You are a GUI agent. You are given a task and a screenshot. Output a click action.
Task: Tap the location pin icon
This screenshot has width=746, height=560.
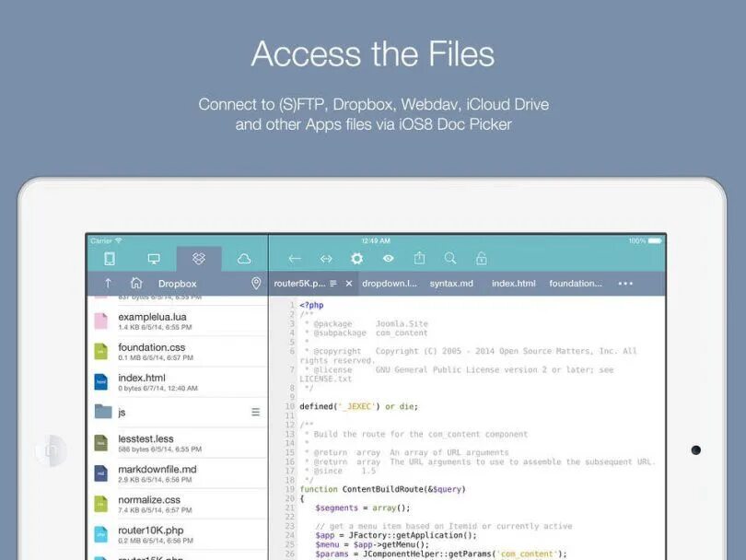(x=256, y=283)
